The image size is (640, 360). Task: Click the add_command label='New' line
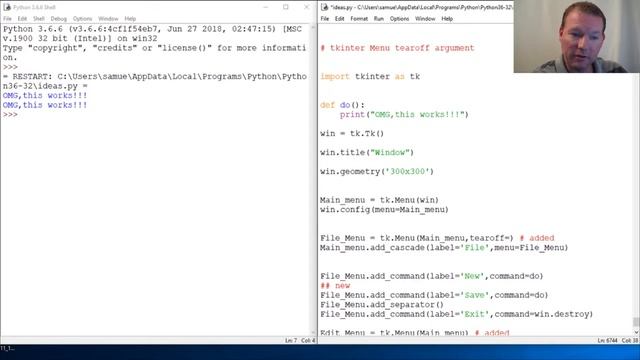(432, 276)
